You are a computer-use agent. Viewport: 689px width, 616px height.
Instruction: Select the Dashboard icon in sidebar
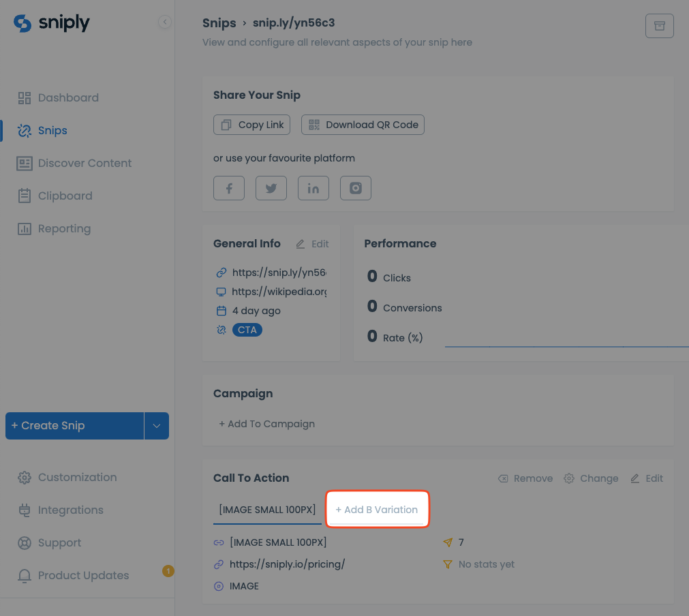pos(25,97)
